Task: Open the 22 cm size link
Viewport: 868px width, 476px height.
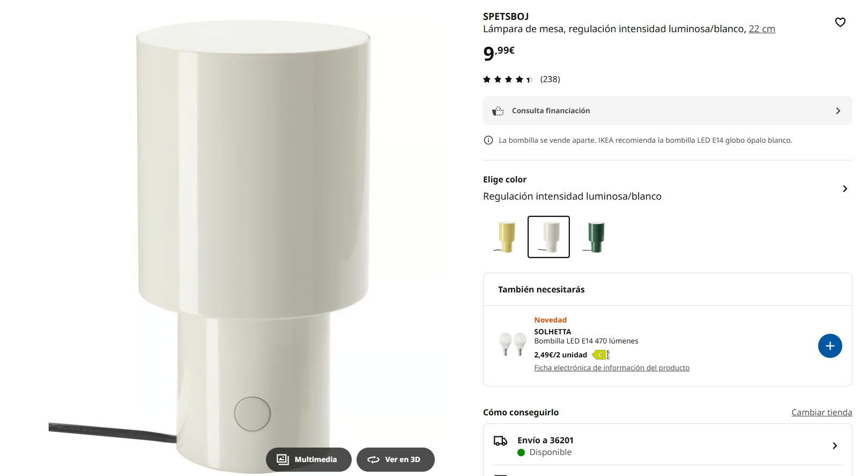Action: tap(762, 29)
